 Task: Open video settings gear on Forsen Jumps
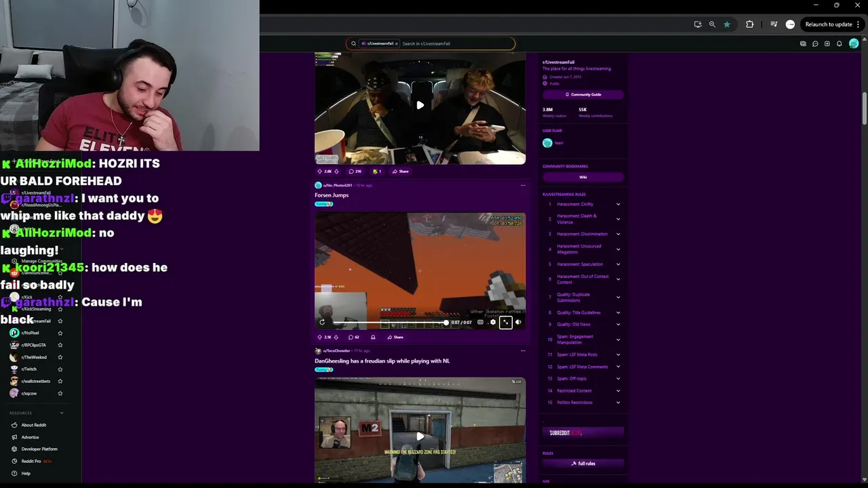point(493,323)
